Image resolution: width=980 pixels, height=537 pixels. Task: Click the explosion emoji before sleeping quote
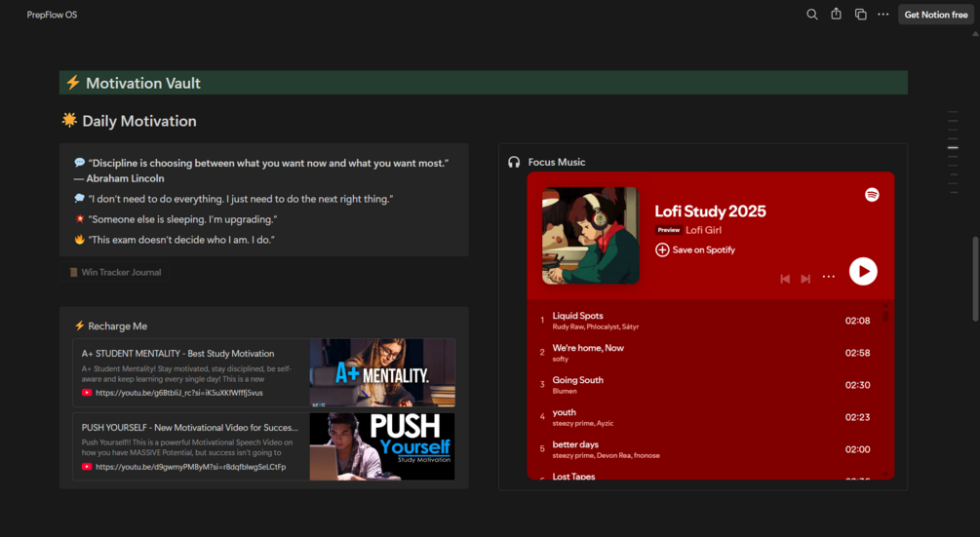pos(79,219)
